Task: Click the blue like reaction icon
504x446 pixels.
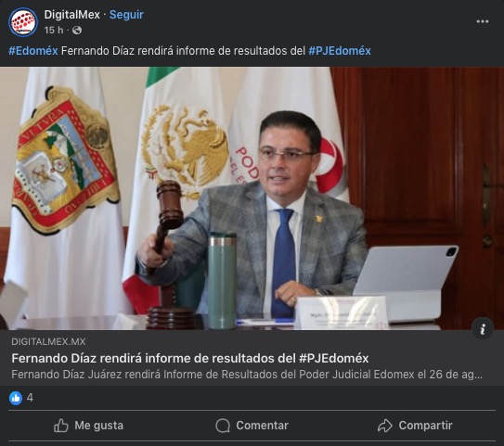Action: point(16,398)
